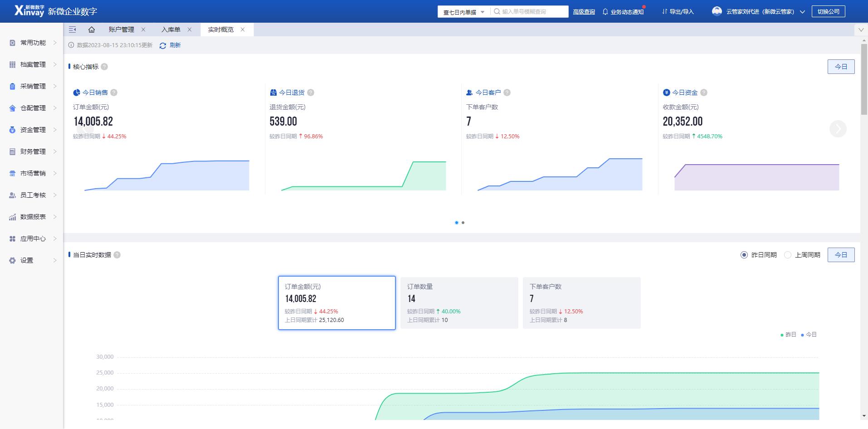
Task: Expand 仓配管理 menu chevron
Action: tap(55, 108)
